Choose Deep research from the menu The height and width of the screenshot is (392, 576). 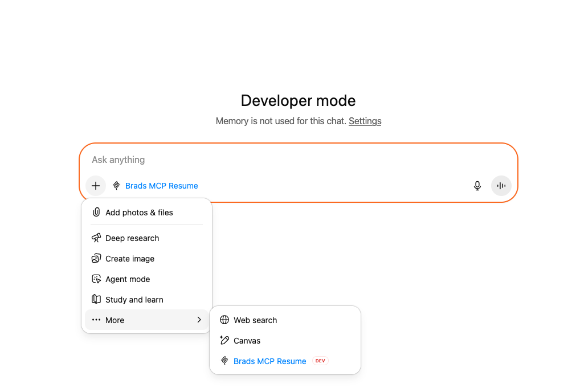click(146, 238)
